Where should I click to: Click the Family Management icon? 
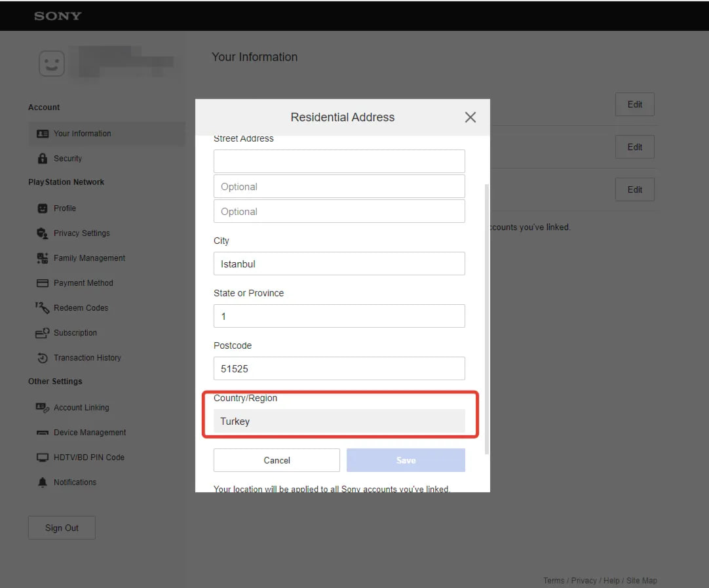(x=43, y=258)
